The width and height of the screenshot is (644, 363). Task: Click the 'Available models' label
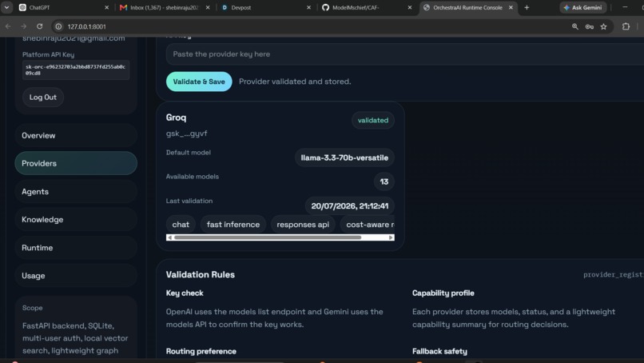193,177
